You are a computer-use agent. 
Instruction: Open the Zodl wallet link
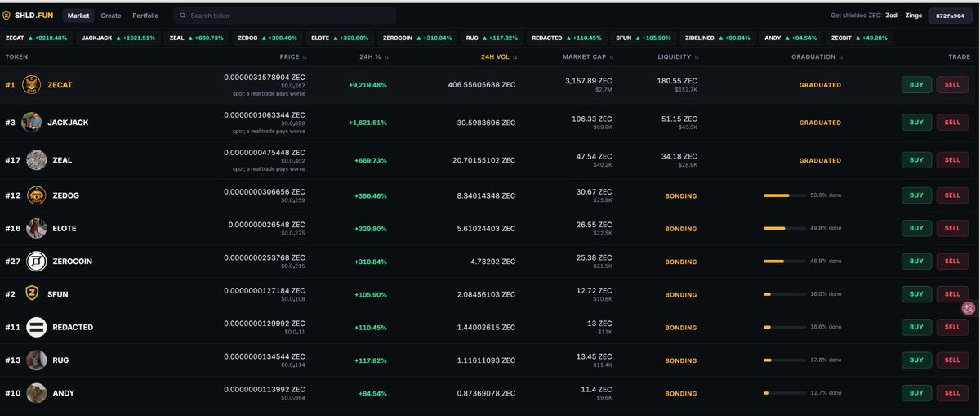coord(893,16)
